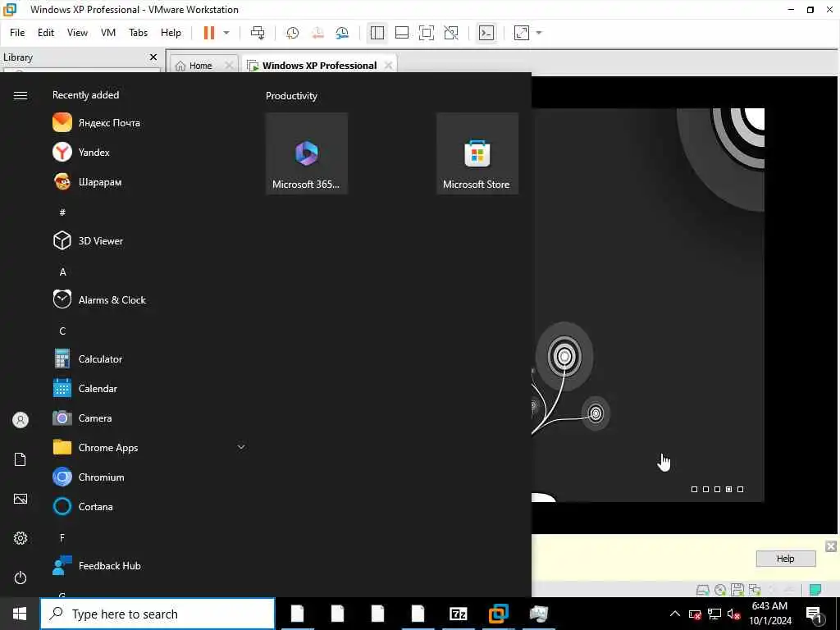Toggle the console view toolbar button
This screenshot has height=630, width=840.
(486, 33)
